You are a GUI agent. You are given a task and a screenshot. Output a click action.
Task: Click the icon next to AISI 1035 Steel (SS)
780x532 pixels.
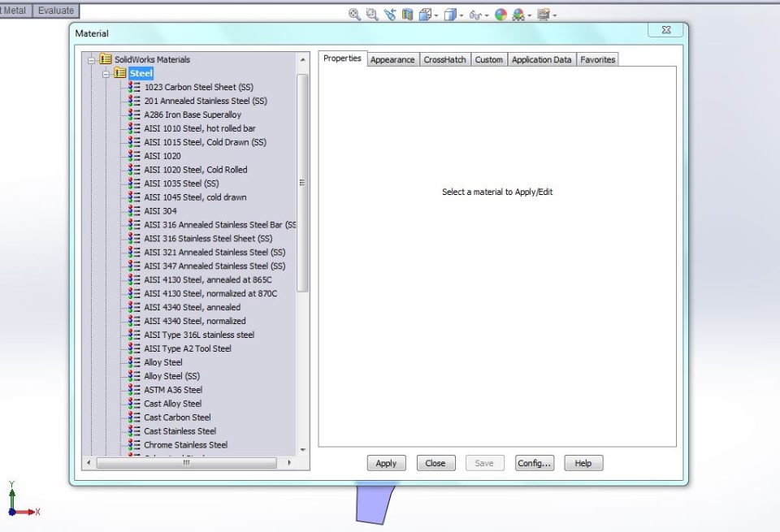(x=134, y=184)
